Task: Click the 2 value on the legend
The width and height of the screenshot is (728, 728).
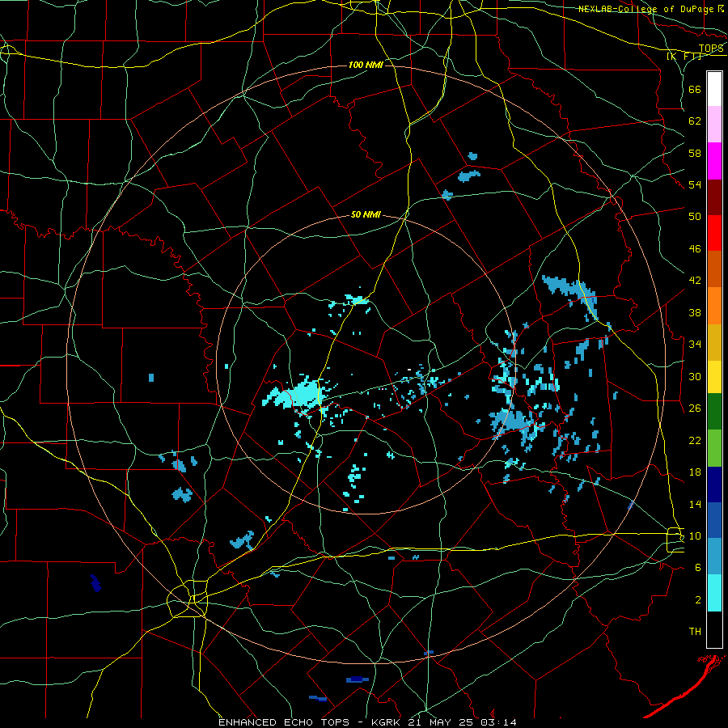Action: tap(698, 599)
